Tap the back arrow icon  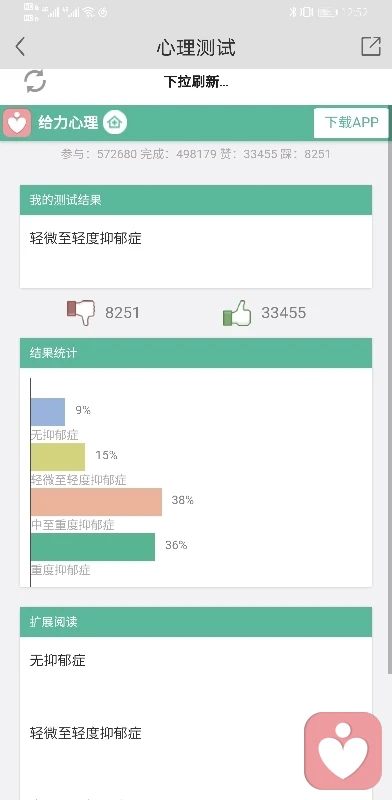(x=20, y=46)
